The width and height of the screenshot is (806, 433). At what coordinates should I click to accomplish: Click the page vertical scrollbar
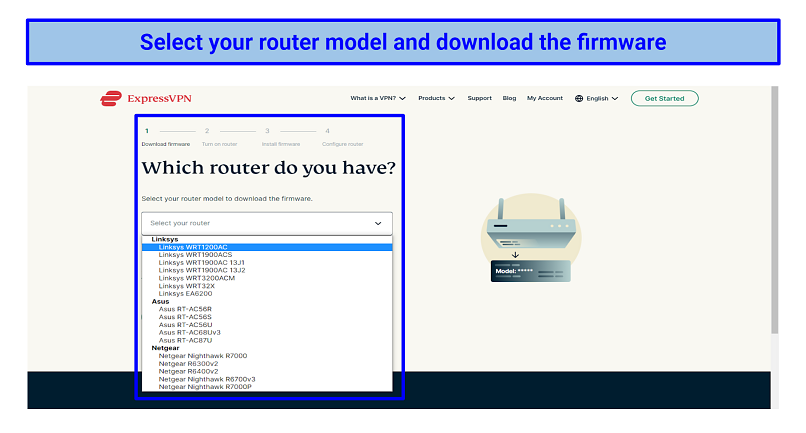point(775,210)
